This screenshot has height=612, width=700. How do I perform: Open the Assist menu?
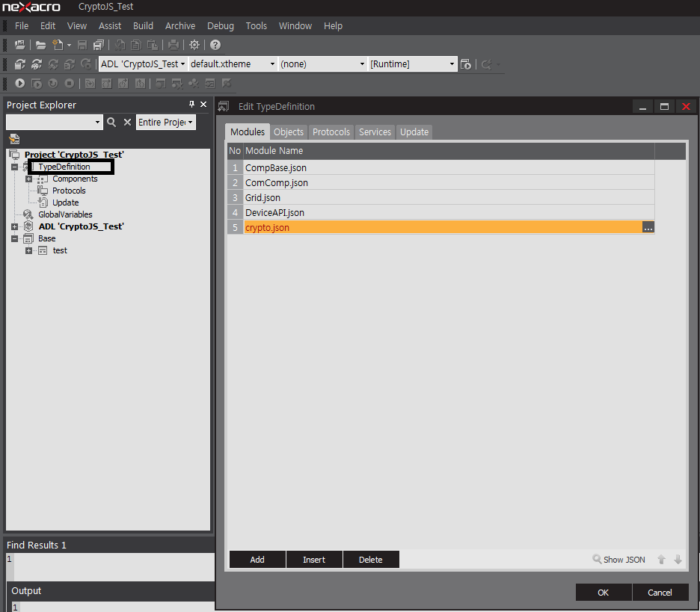click(x=110, y=26)
